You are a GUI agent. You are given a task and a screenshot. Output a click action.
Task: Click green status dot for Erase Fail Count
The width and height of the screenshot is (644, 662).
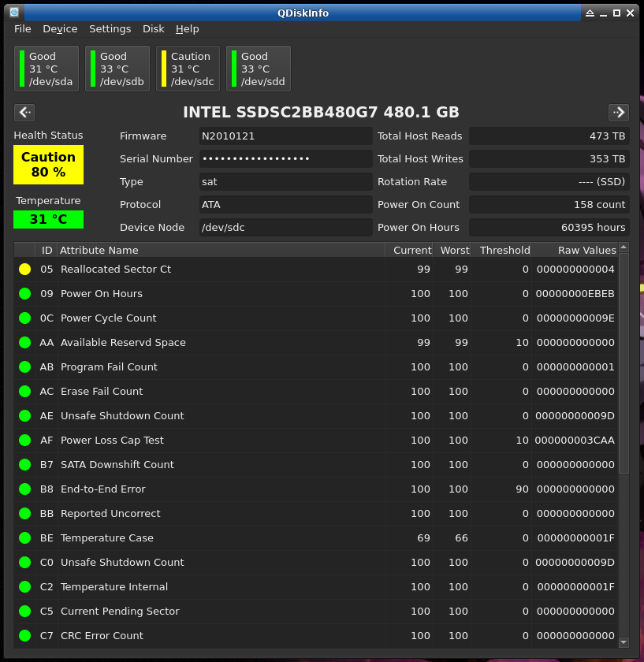tap(25, 392)
